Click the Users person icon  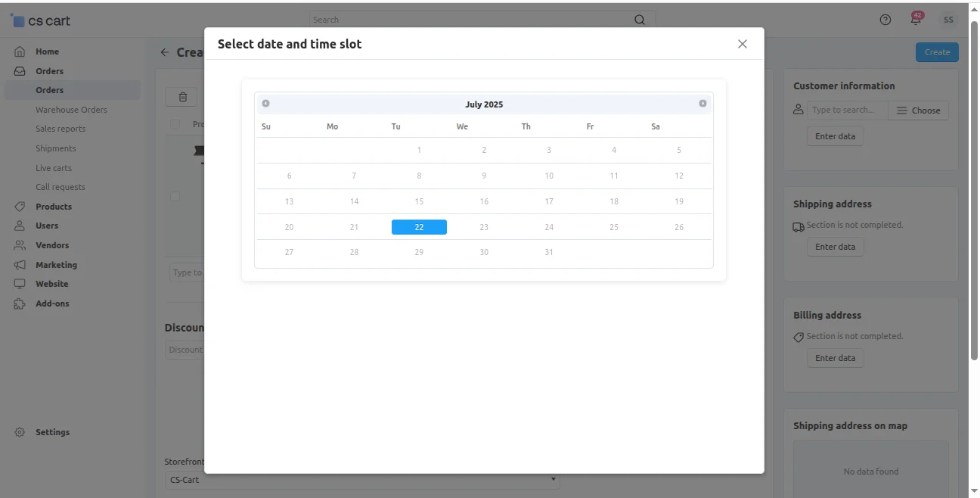click(20, 226)
